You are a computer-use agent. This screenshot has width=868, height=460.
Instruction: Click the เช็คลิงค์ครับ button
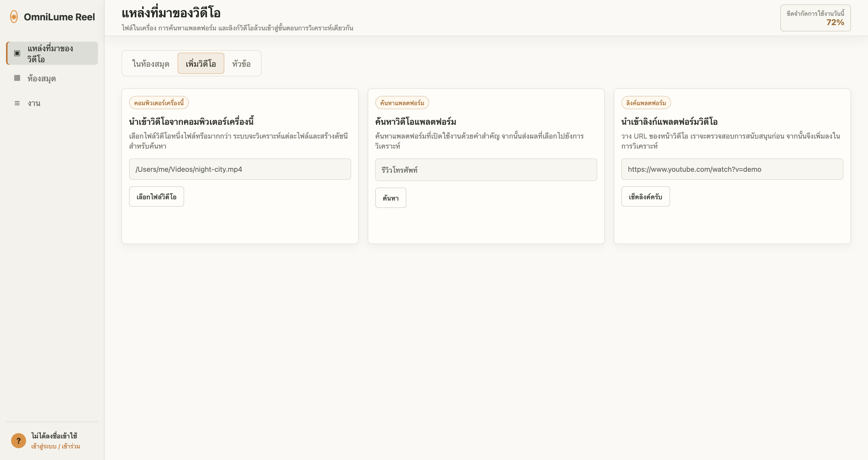[645, 196]
